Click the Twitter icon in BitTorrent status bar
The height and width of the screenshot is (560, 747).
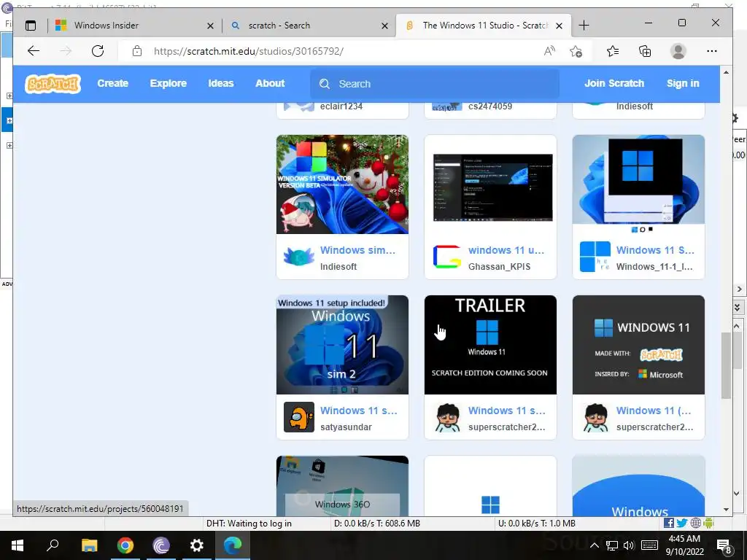click(x=682, y=524)
